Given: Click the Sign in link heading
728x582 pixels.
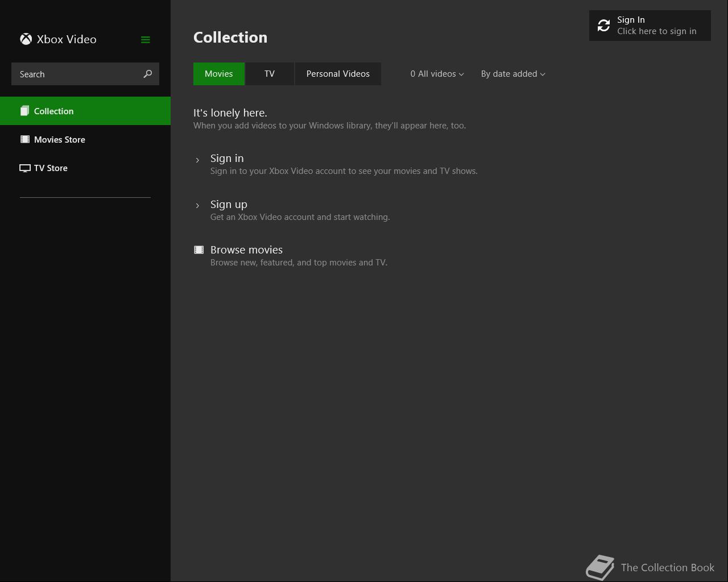Looking at the screenshot, I should (x=227, y=159).
